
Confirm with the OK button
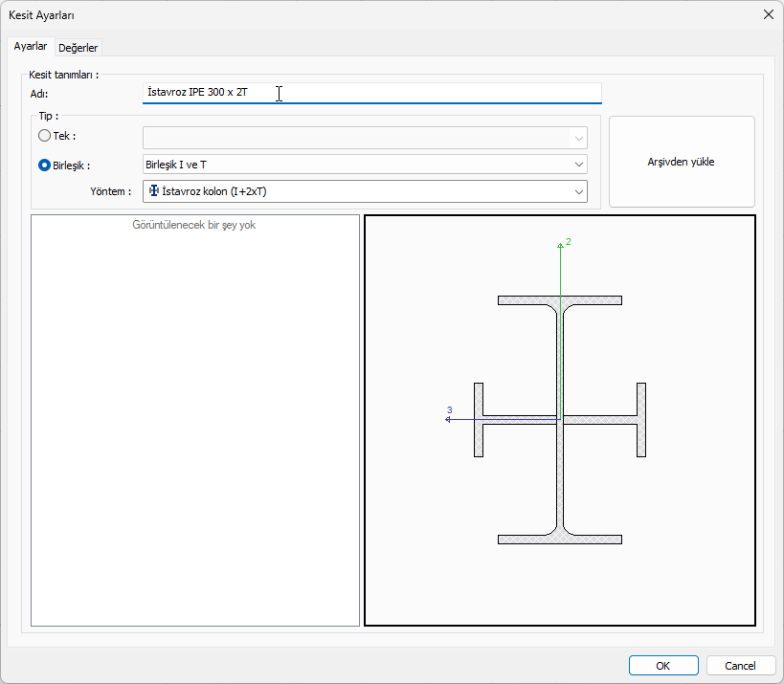click(x=662, y=665)
